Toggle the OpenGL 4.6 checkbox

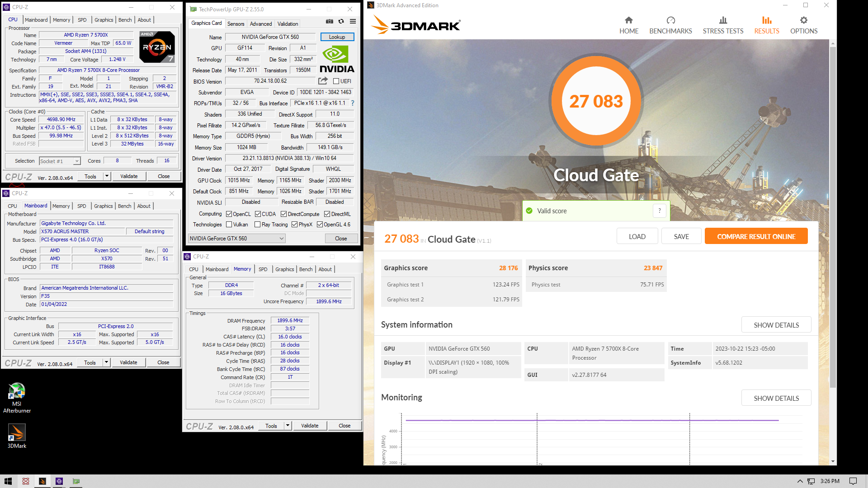[x=320, y=225]
